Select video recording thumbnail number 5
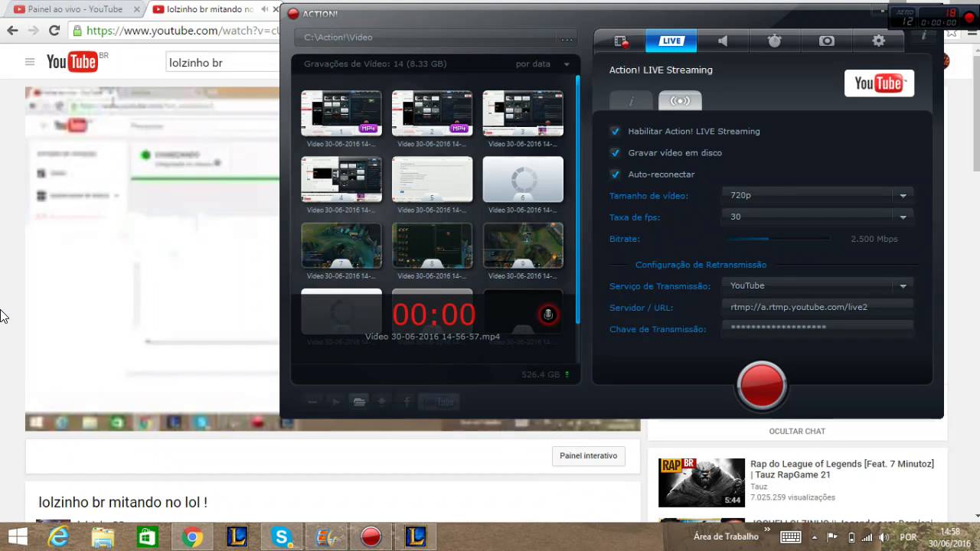Image resolution: width=980 pixels, height=551 pixels. 432,179
